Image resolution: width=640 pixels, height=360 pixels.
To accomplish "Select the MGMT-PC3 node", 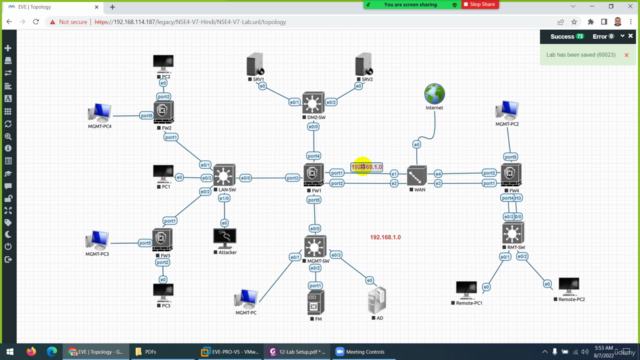I will tap(97, 240).
